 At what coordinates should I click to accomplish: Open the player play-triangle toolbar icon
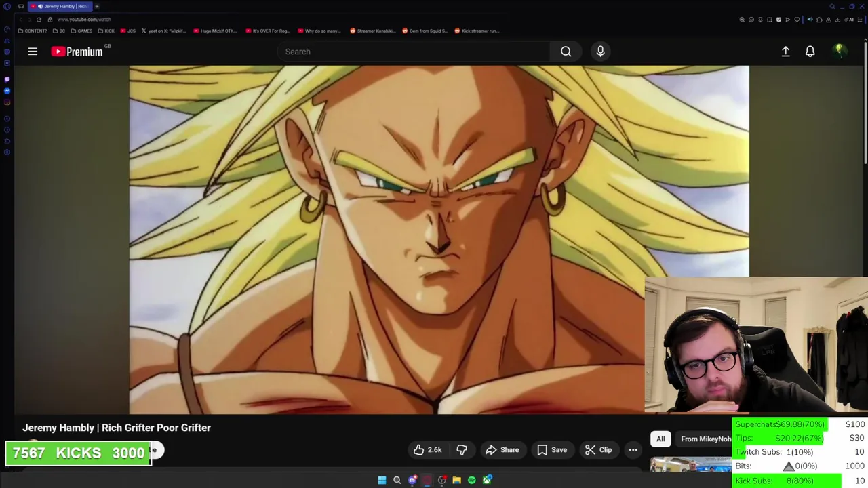pyautogui.click(x=787, y=20)
